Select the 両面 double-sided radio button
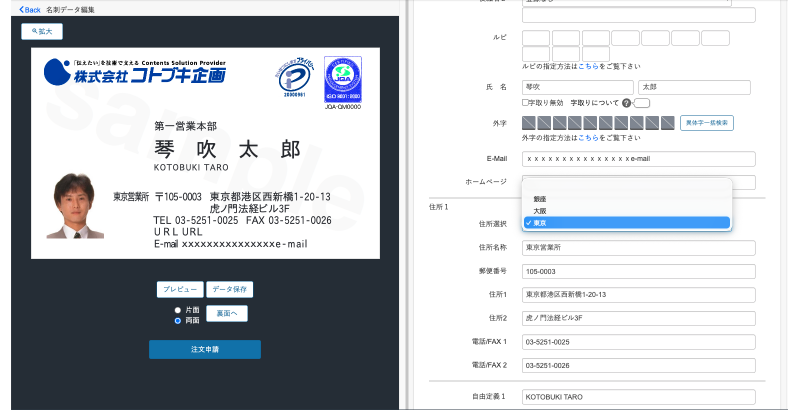The image size is (800, 410). (178, 321)
